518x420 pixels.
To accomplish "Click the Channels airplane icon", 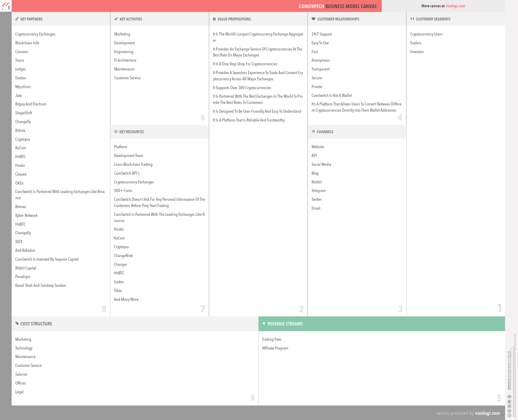I will 313,132.
